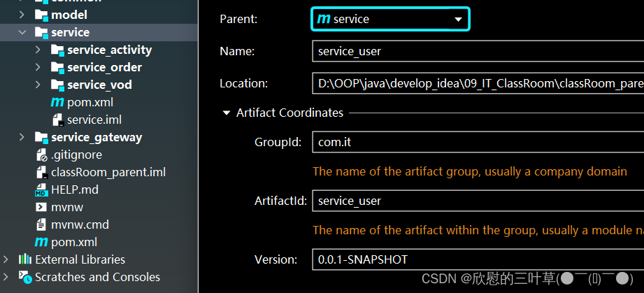
Task: Expand External Libraries node
Action: tap(6, 259)
